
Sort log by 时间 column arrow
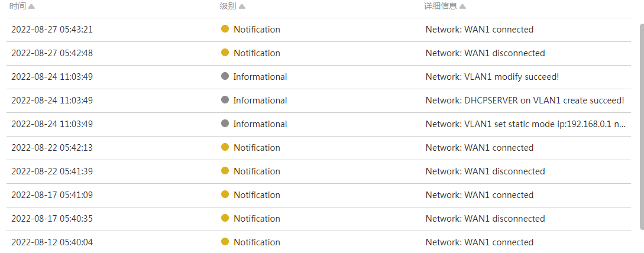pyautogui.click(x=31, y=7)
